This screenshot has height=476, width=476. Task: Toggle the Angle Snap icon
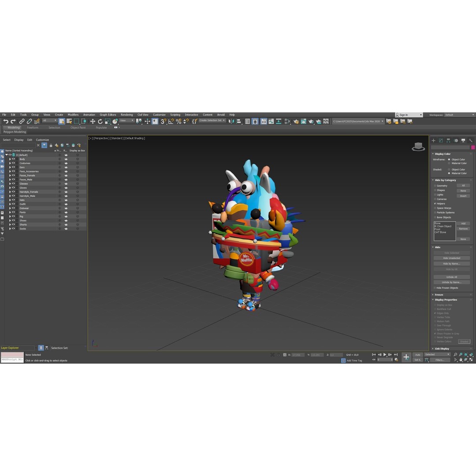(171, 122)
